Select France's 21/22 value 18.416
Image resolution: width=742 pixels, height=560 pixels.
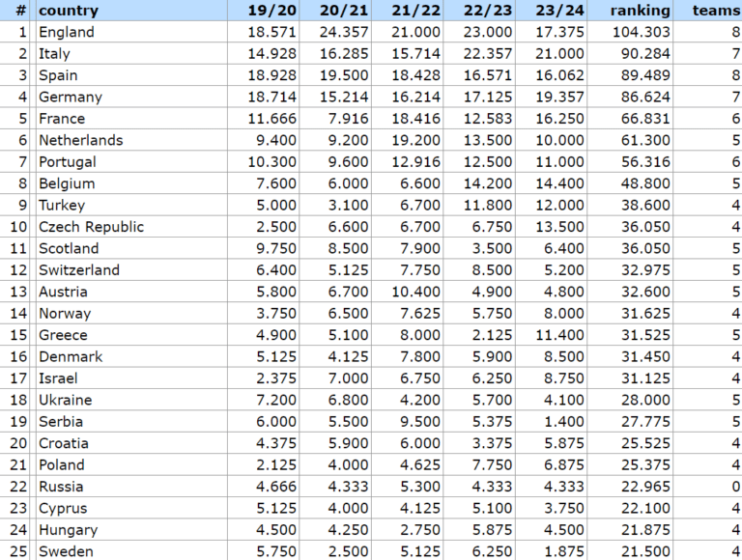tap(416, 119)
